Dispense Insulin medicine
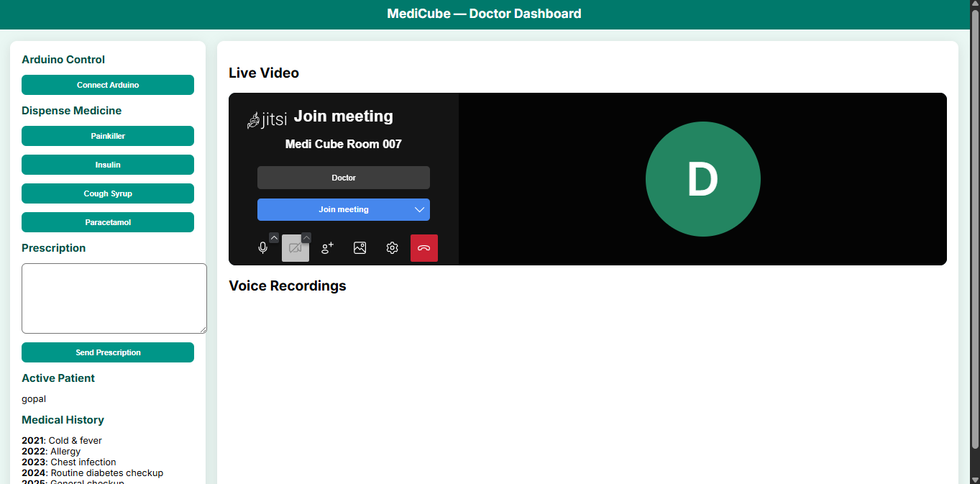Image resolution: width=980 pixels, height=484 pixels. click(x=108, y=165)
